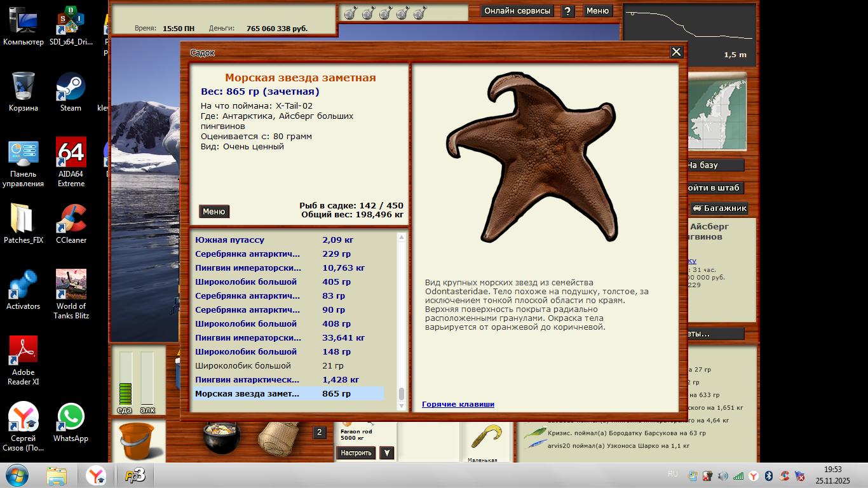Screen dimensions: 868x488
Task: Click the scrollbar down arrow in fish list
Action: [x=402, y=406]
